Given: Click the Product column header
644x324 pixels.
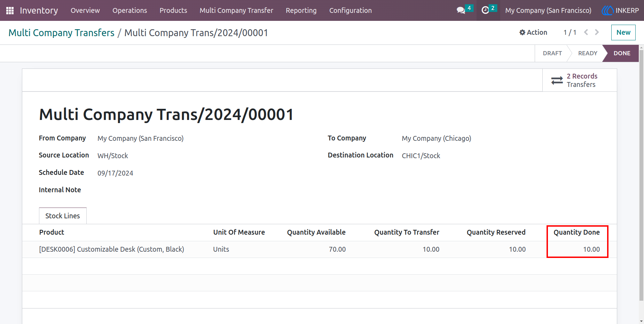Looking at the screenshot, I should [x=52, y=232].
